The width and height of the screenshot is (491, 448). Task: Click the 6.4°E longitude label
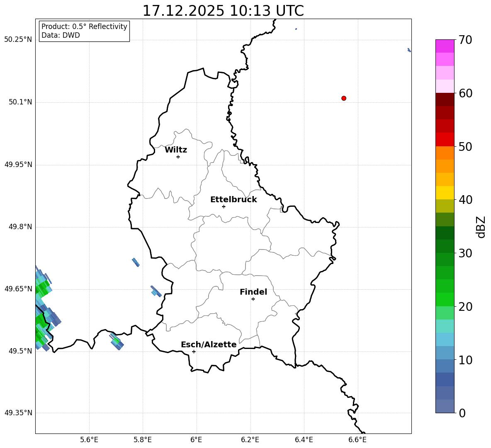(304, 440)
